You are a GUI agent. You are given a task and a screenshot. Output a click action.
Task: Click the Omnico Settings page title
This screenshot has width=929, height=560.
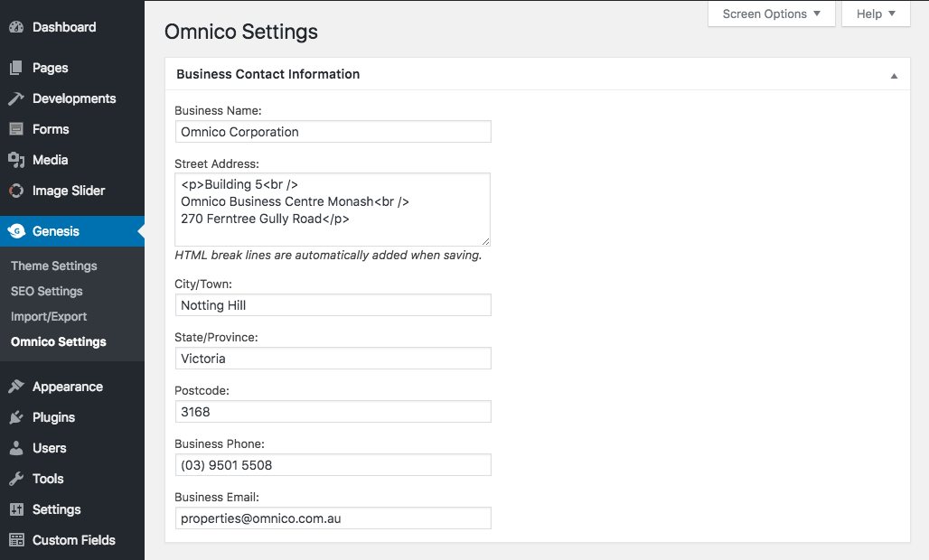[241, 32]
